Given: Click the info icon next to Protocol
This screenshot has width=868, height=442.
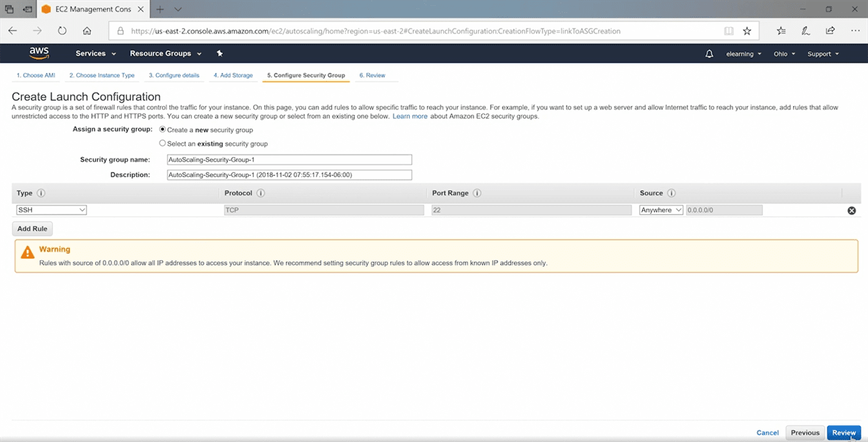Looking at the screenshot, I should point(261,193).
